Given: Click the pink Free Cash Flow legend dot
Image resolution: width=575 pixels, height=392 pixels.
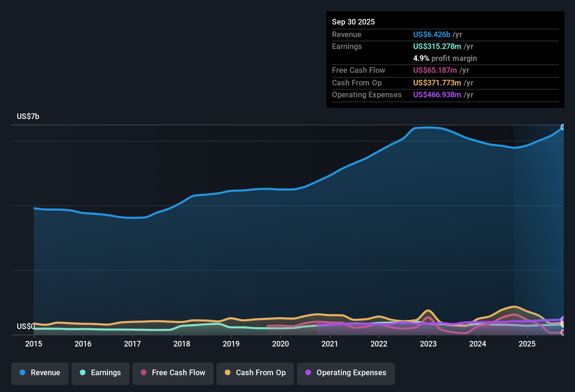Looking at the screenshot, I should 143,373.
